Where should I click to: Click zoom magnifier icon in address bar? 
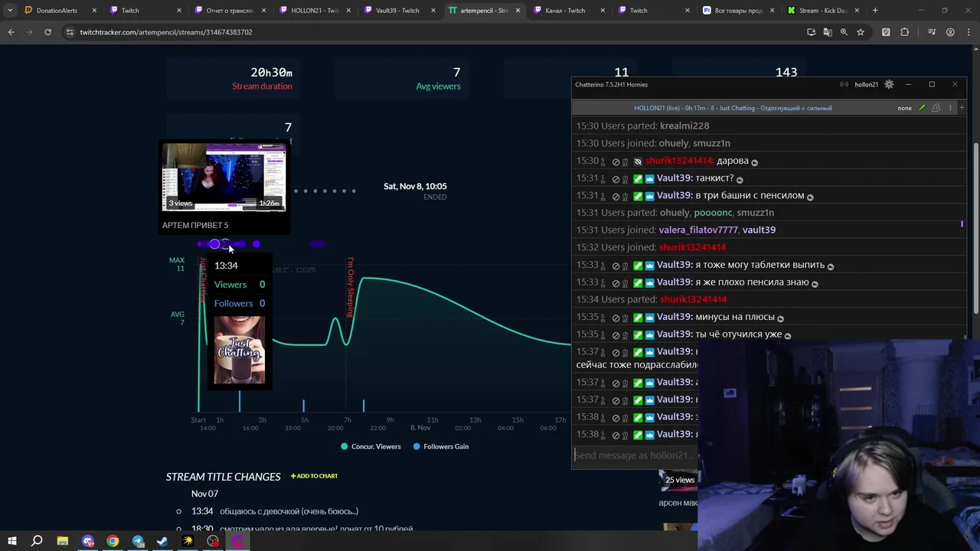(844, 32)
